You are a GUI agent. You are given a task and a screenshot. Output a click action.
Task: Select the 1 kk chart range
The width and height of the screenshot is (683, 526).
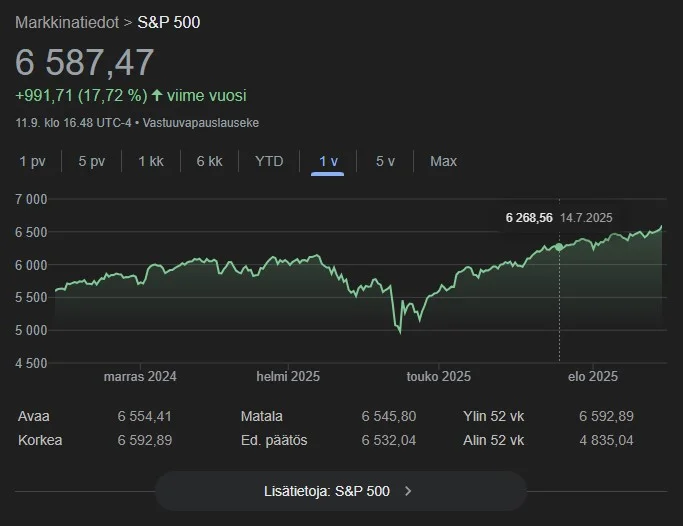tap(151, 161)
